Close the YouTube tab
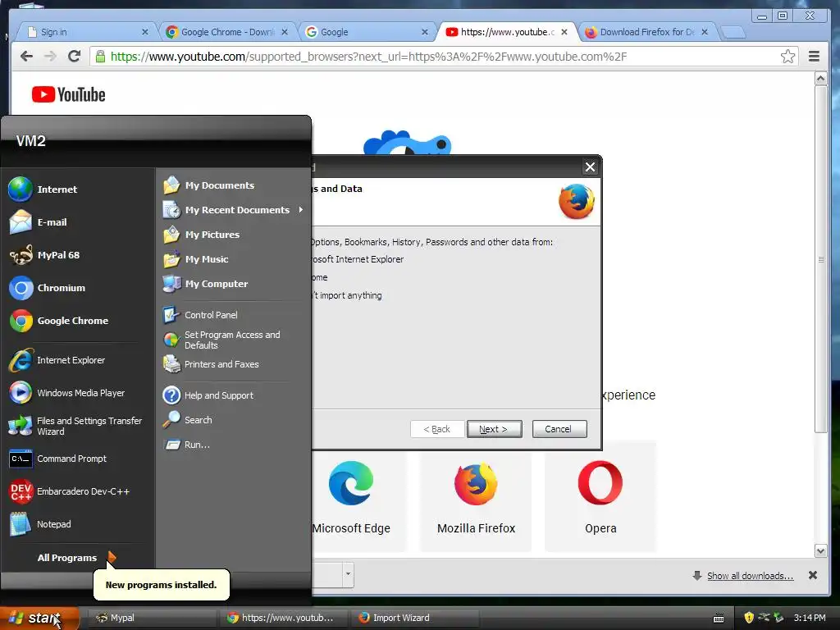840x630 pixels. point(564,32)
